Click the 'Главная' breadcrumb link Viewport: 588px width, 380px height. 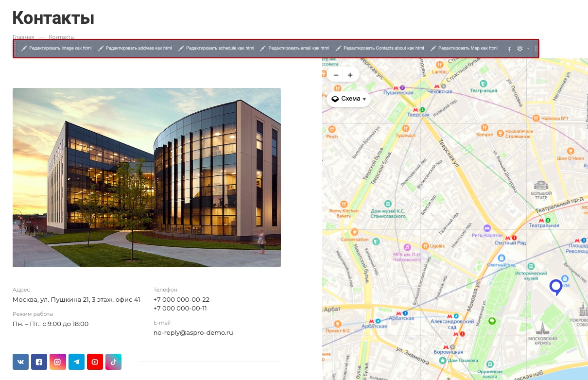pos(23,37)
